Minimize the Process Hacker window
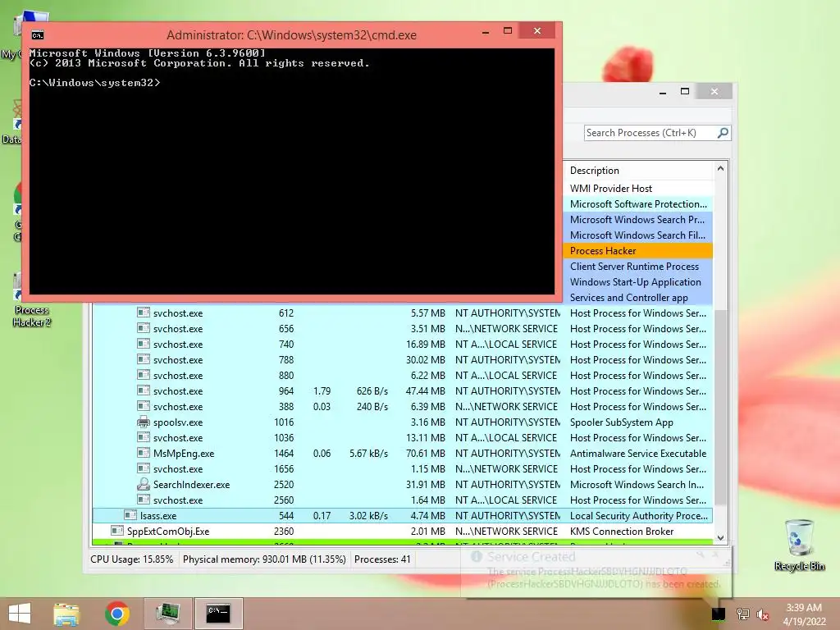840x630 pixels. [663, 92]
